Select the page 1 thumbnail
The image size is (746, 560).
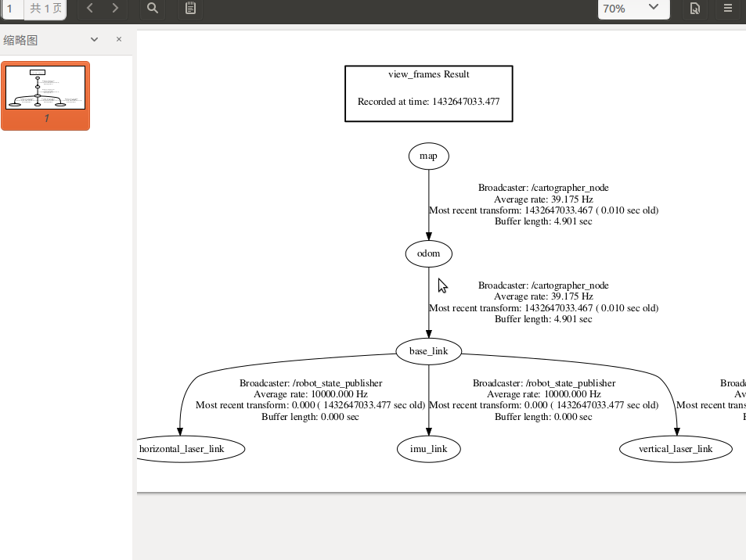tap(45, 95)
